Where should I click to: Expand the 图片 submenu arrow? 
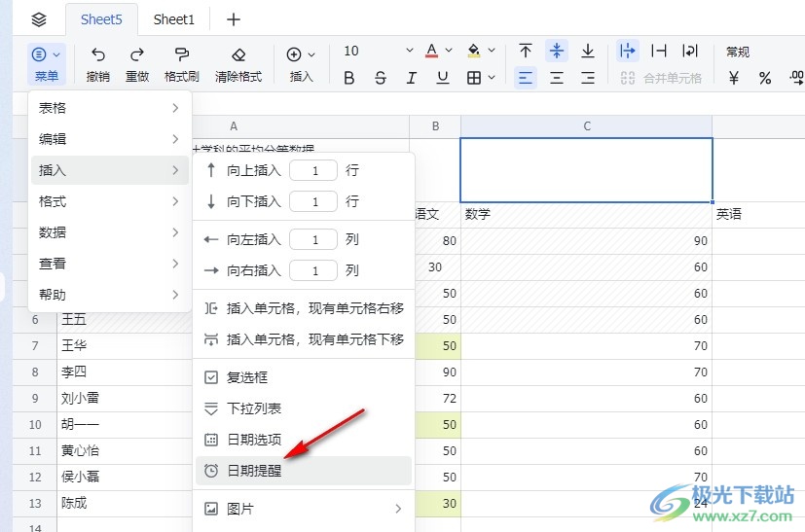[x=398, y=508]
